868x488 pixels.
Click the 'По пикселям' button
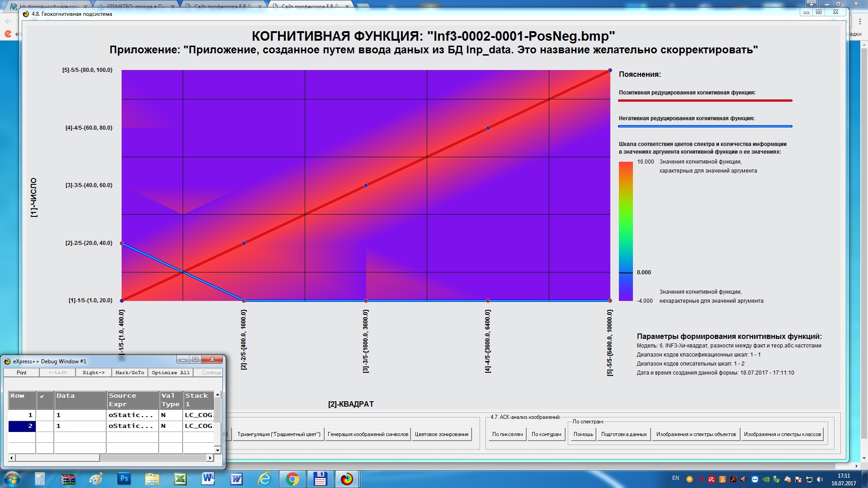[x=507, y=434]
